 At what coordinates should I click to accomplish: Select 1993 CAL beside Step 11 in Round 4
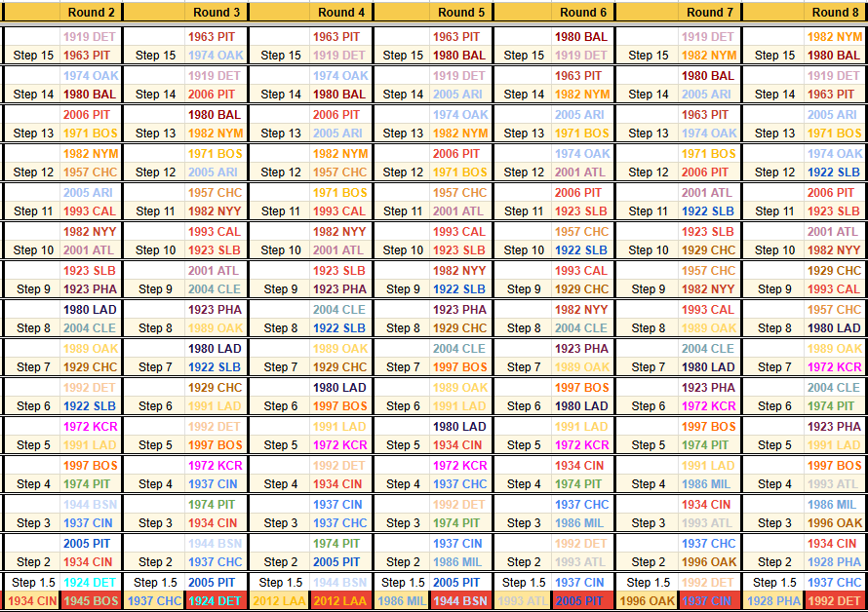339,211
